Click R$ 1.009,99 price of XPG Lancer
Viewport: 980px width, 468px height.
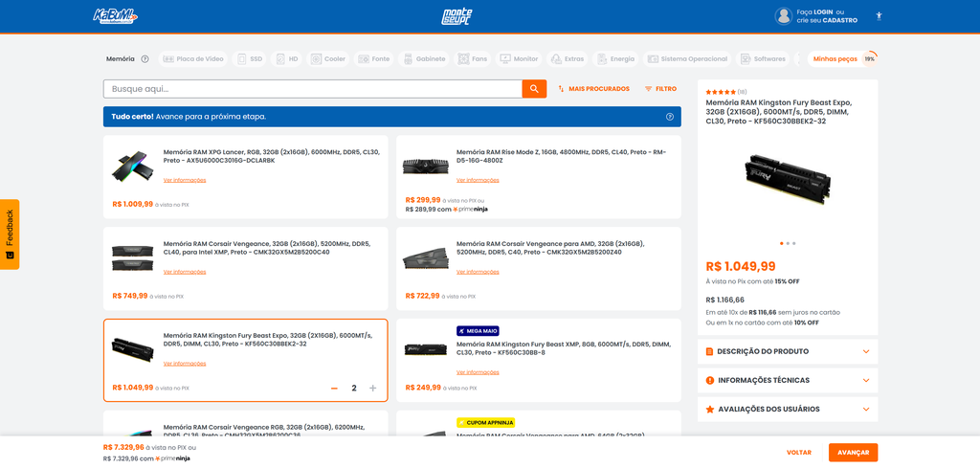[x=132, y=204]
